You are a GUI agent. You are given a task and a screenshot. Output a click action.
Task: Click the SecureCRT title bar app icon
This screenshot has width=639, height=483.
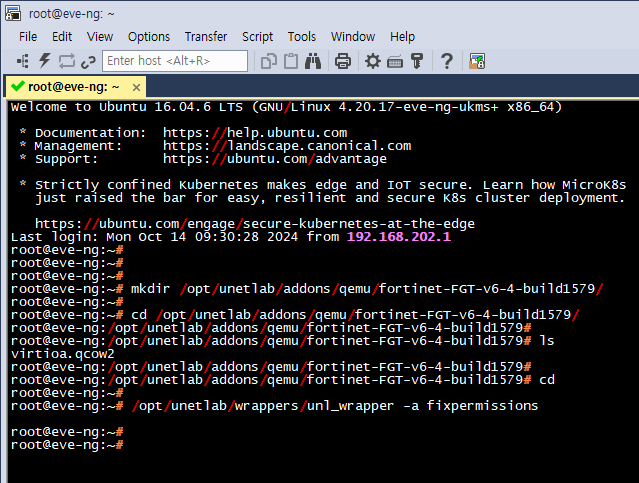pyautogui.click(x=13, y=13)
